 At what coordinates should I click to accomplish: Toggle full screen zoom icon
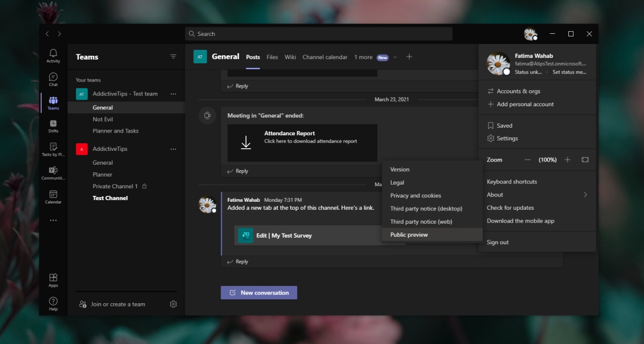tap(585, 160)
